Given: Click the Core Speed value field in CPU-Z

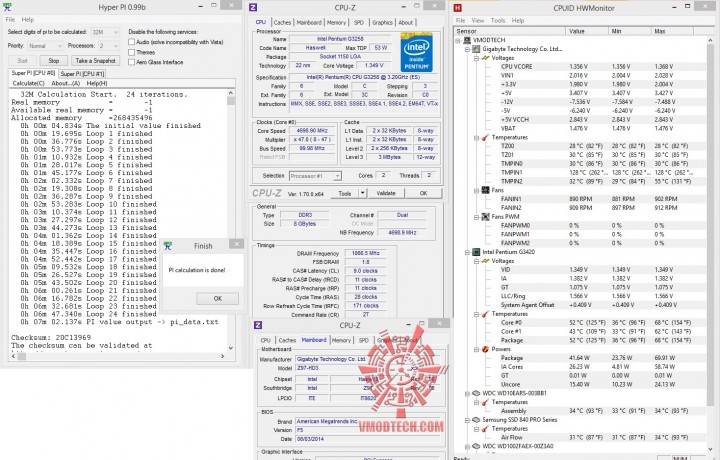Looking at the screenshot, I should pyautogui.click(x=312, y=131).
